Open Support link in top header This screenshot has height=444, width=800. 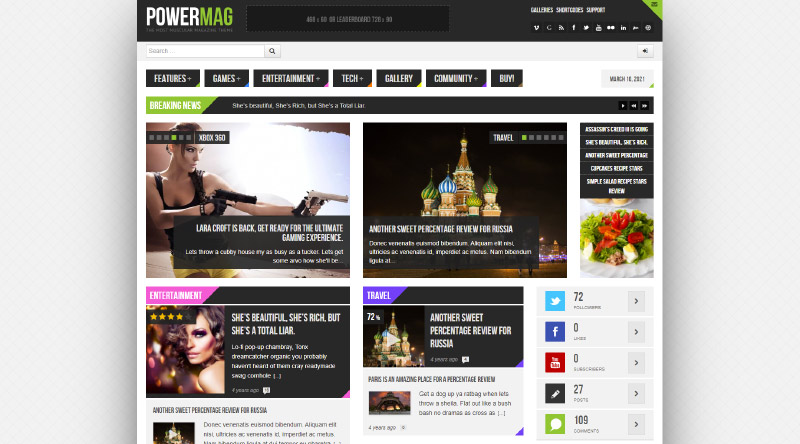point(595,10)
